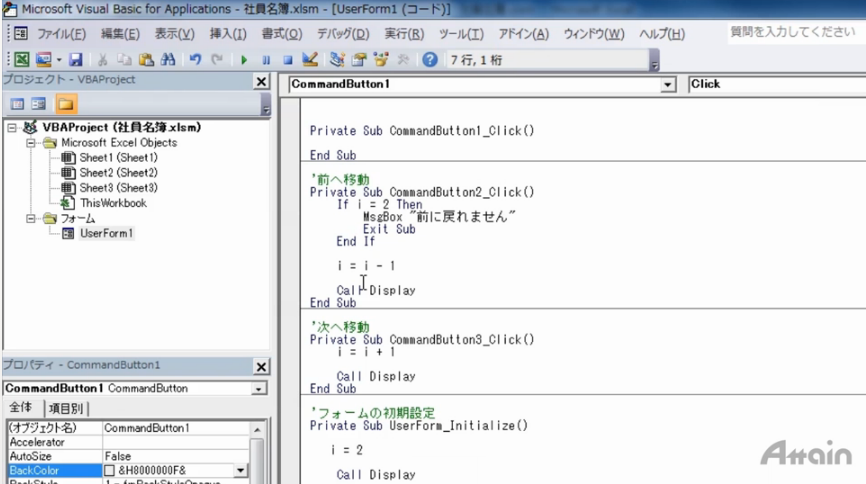This screenshot has width=866, height=484.
Task: Select the (オブジェクト名) property row
Action: [x=129, y=428]
